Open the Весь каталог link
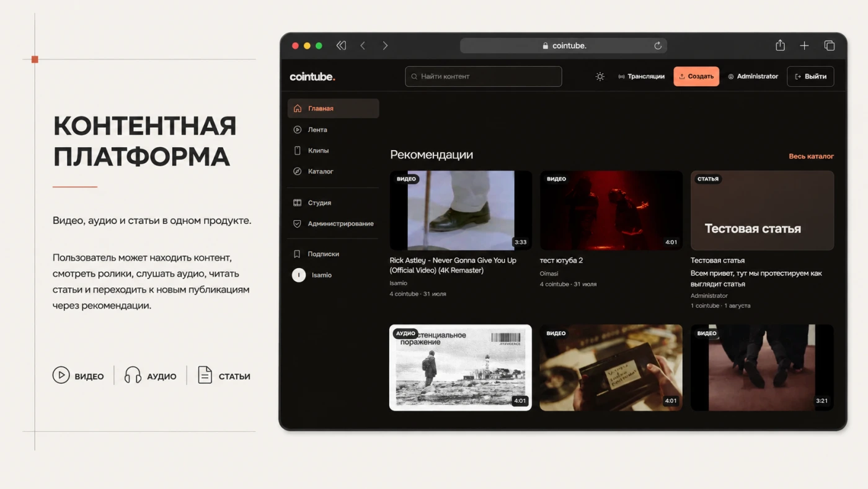 point(811,156)
